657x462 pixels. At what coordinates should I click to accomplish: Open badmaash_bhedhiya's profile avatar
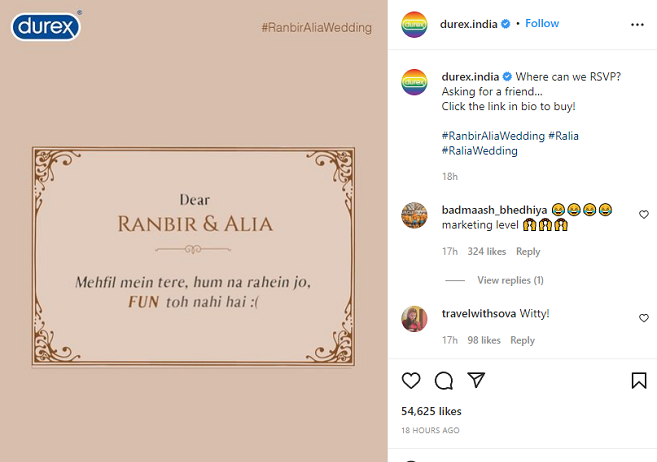(x=414, y=215)
